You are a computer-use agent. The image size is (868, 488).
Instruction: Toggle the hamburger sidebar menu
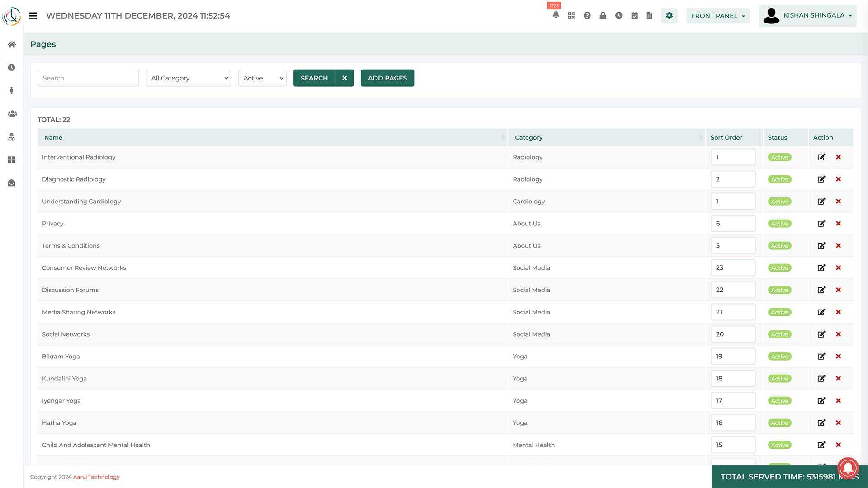[x=33, y=16]
